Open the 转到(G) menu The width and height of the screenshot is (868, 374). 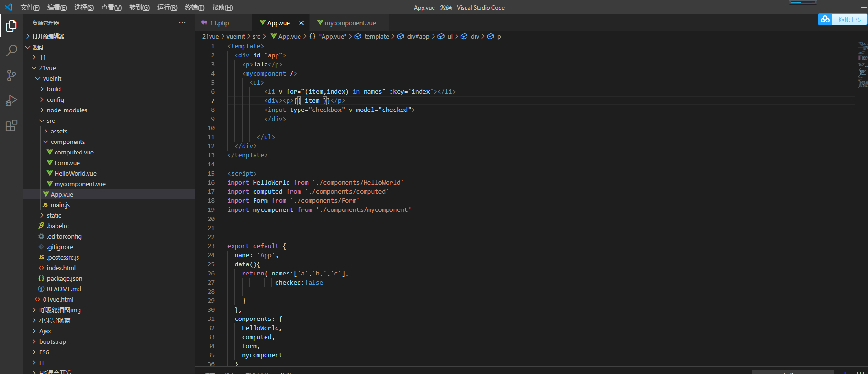(139, 7)
